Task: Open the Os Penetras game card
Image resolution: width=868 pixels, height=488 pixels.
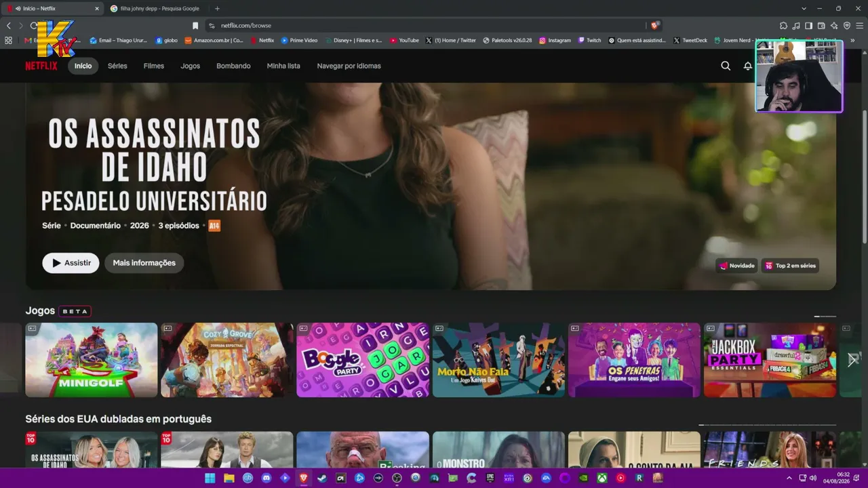Action: click(634, 360)
